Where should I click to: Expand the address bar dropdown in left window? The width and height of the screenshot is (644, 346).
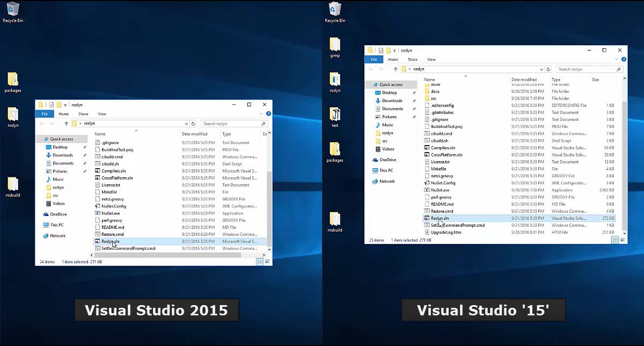click(186, 124)
